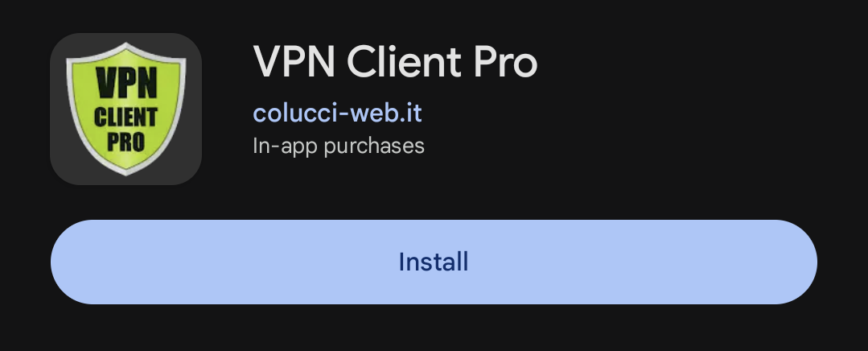
Task: Click the 'VPN' lettering inside the shield
Action: coord(126,82)
